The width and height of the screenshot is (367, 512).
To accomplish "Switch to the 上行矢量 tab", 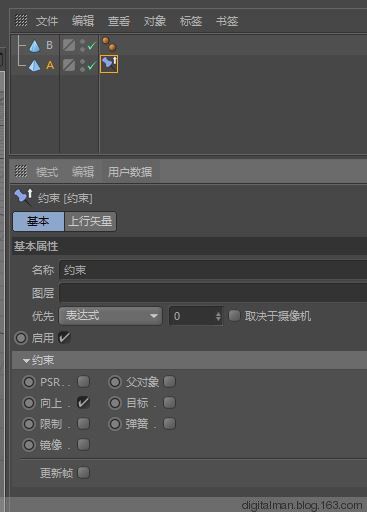I will 90,221.
